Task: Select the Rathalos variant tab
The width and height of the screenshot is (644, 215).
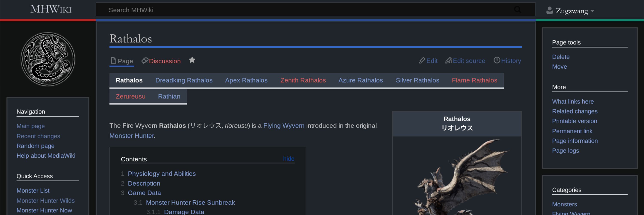Action: 129,80
